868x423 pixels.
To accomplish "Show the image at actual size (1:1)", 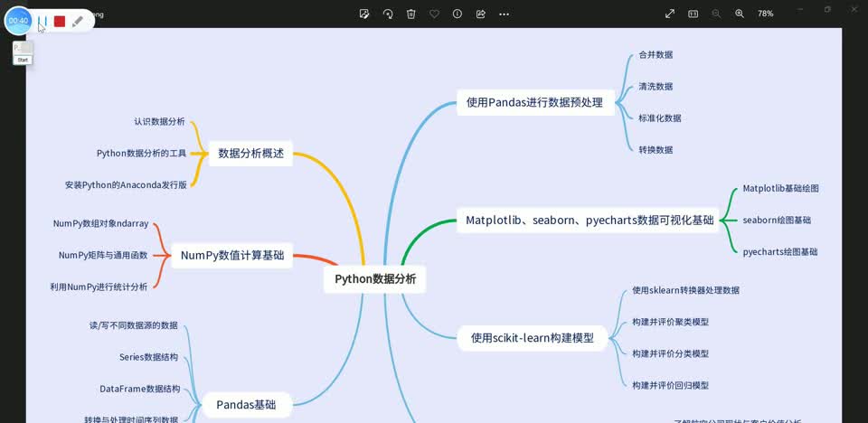I will (693, 14).
